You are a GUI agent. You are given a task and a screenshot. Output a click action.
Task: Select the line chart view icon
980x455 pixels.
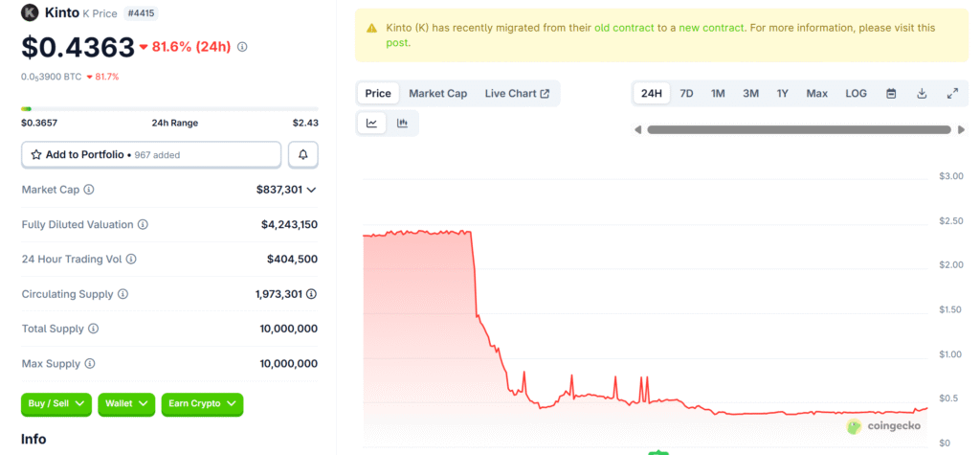[371, 123]
